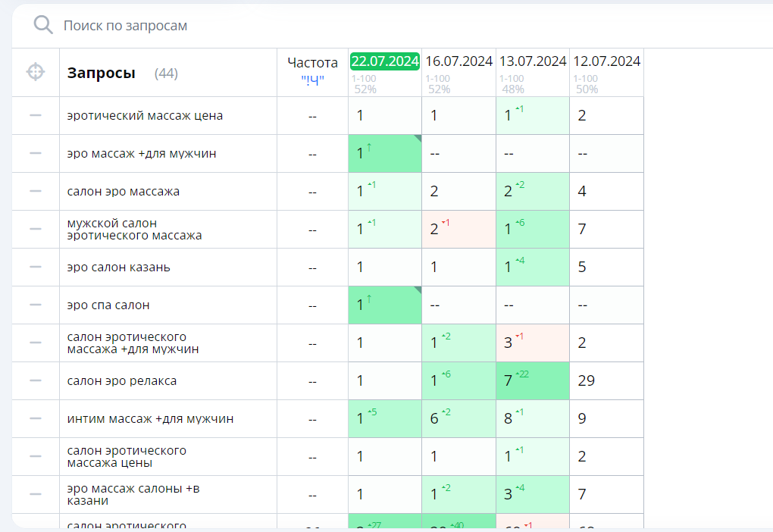The height and width of the screenshot is (532, 773).
Task: Open the "!Ч" frequency type link
Action: (312, 80)
